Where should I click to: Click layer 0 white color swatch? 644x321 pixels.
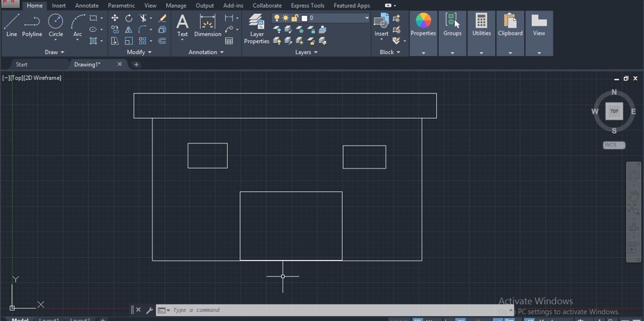(x=304, y=18)
